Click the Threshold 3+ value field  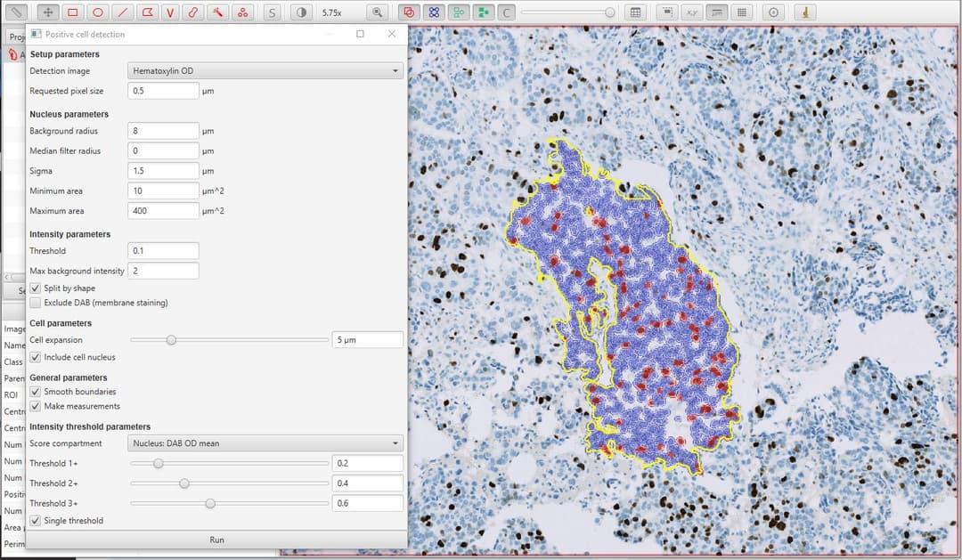click(x=368, y=503)
